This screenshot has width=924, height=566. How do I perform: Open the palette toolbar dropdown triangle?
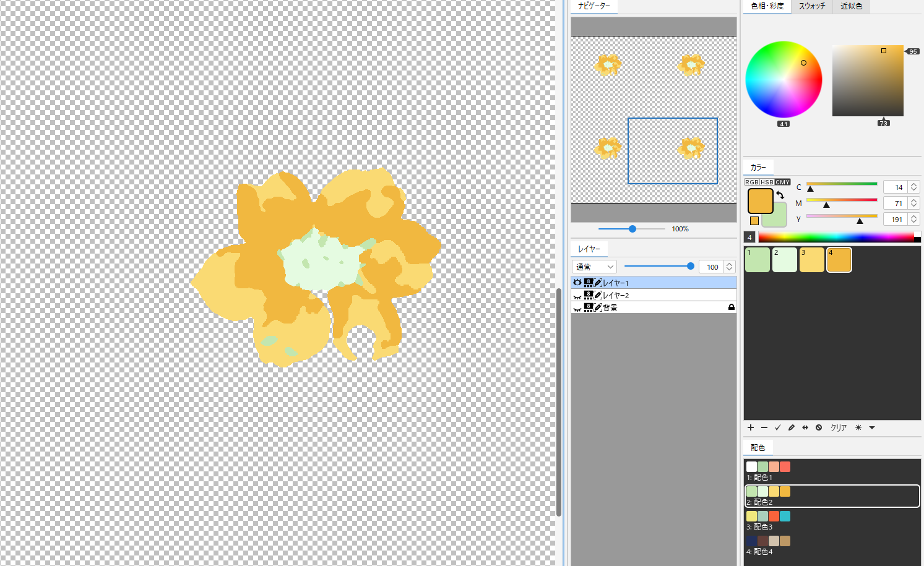click(872, 427)
